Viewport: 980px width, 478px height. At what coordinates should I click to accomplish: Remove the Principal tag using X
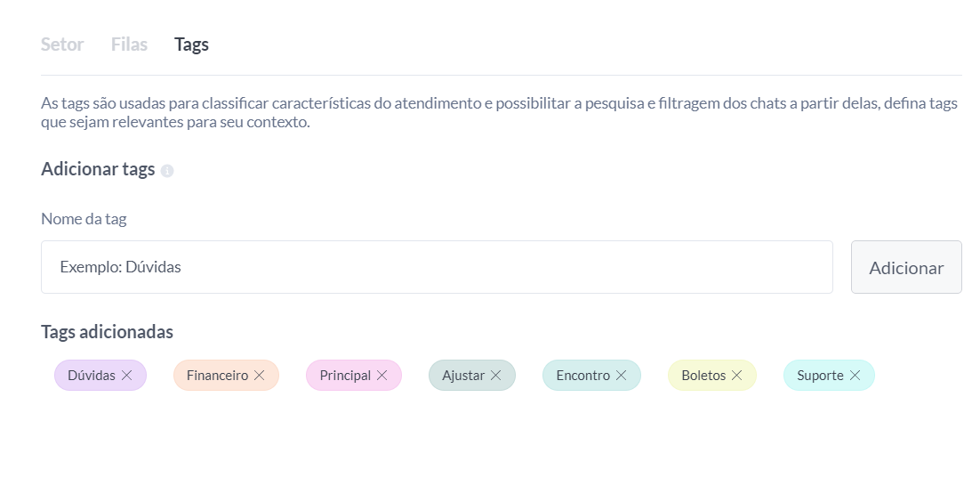[x=382, y=376]
